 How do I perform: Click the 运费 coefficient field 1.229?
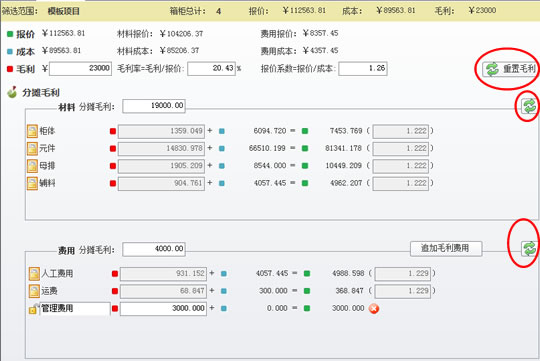point(403,291)
